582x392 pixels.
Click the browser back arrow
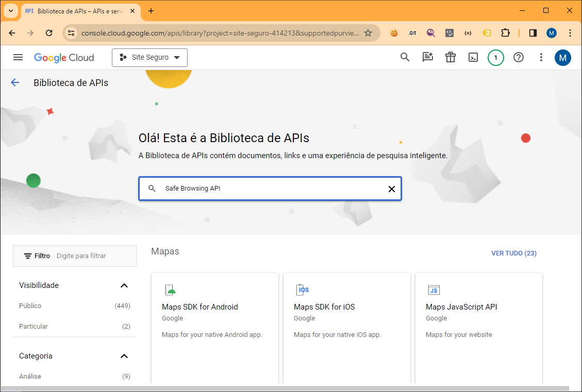tap(12, 33)
